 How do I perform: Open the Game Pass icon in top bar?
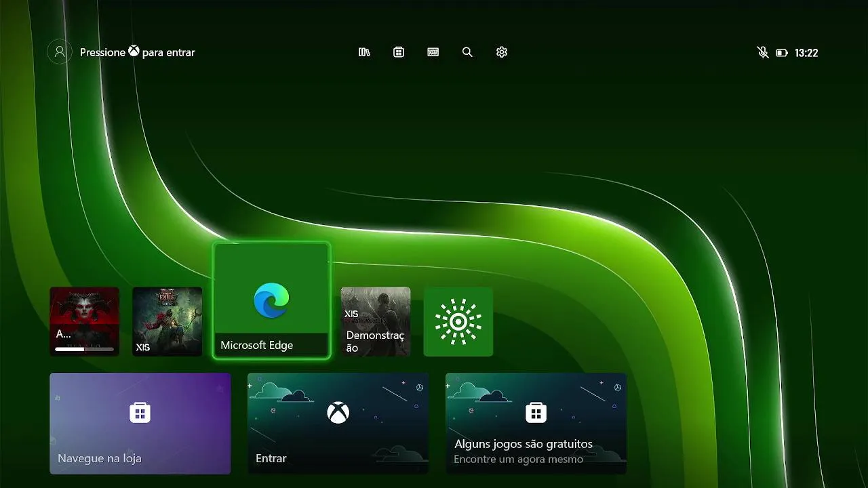tap(433, 52)
